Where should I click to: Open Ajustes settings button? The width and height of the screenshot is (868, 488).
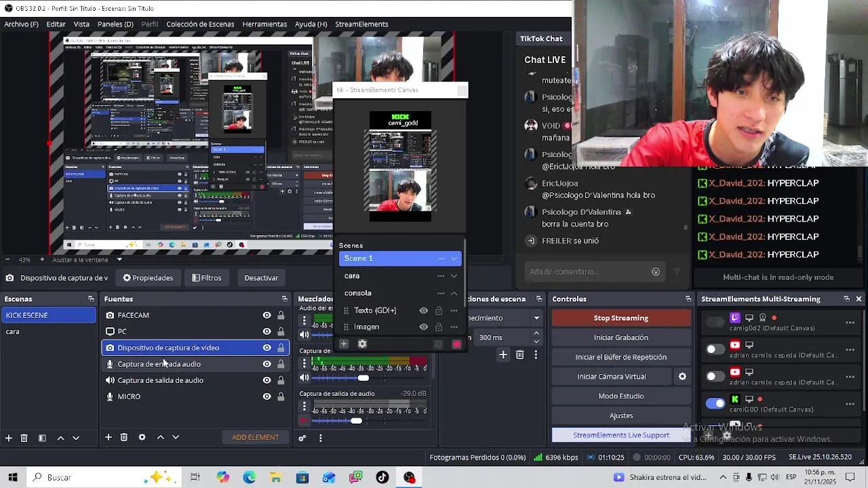pyautogui.click(x=621, y=415)
